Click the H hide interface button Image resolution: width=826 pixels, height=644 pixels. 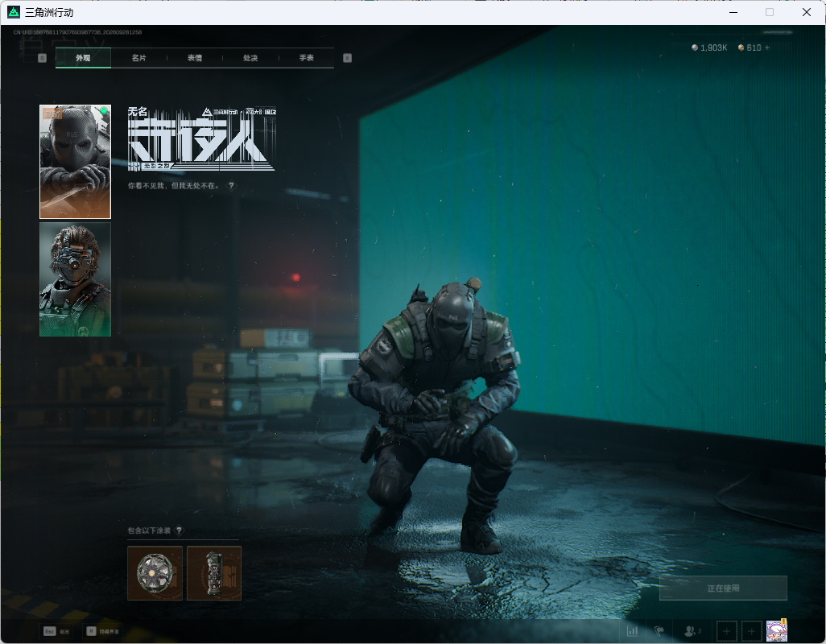pos(104,631)
